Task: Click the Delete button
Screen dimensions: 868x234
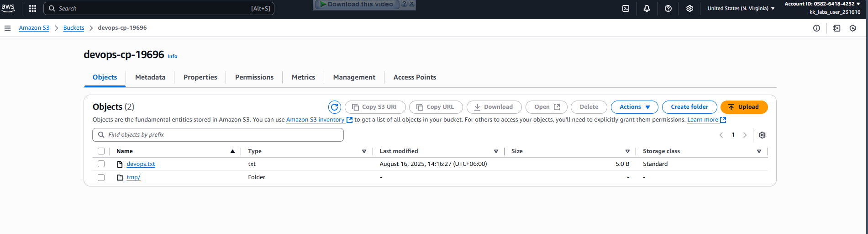Action: [589, 107]
